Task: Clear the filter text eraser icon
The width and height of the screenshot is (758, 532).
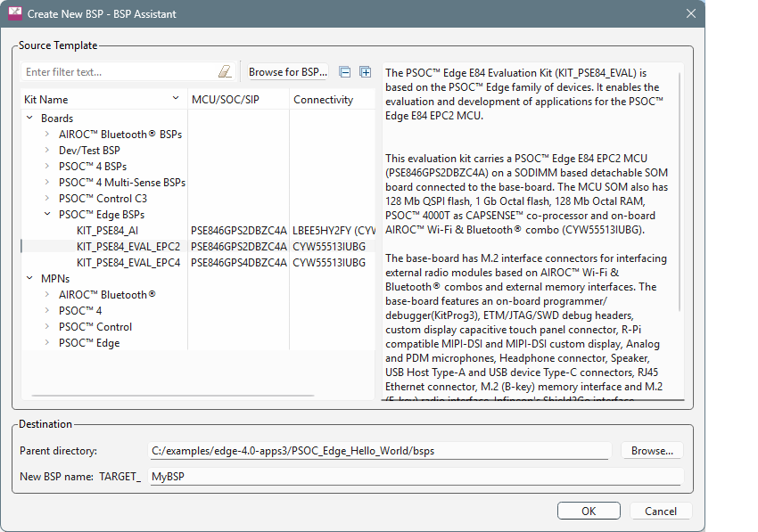Action: (x=225, y=72)
